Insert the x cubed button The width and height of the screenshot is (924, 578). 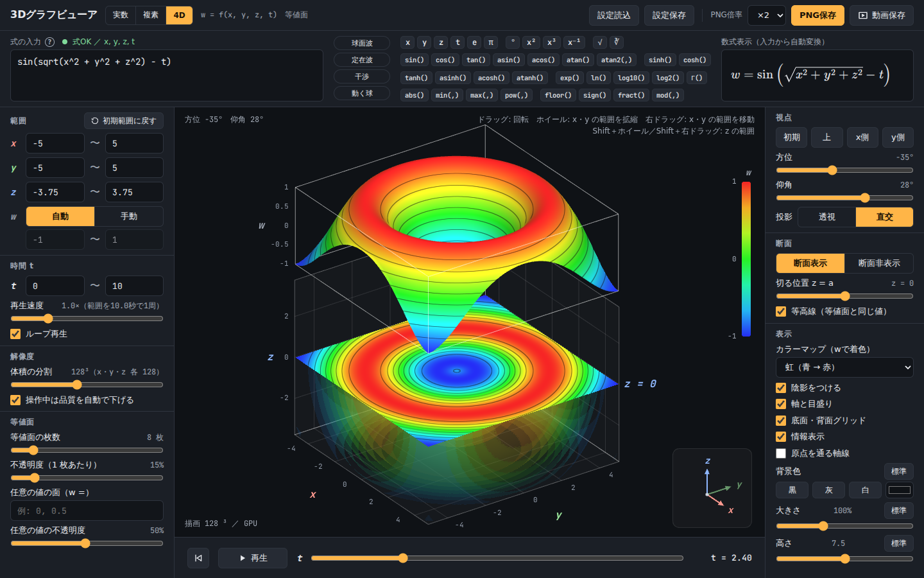551,42
